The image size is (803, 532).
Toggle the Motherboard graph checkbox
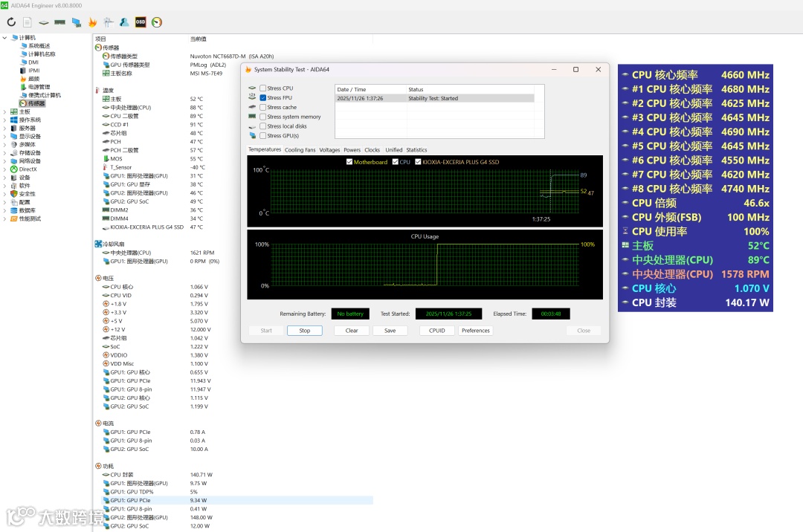pyautogui.click(x=349, y=162)
